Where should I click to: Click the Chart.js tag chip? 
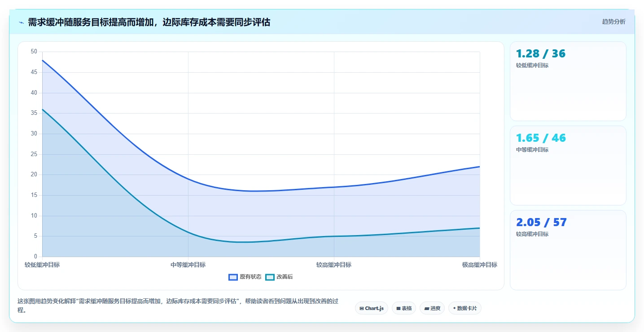pyautogui.click(x=372, y=308)
